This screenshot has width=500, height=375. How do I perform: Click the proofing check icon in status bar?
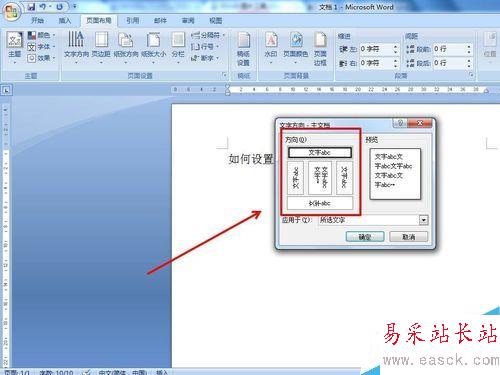pos(86,372)
